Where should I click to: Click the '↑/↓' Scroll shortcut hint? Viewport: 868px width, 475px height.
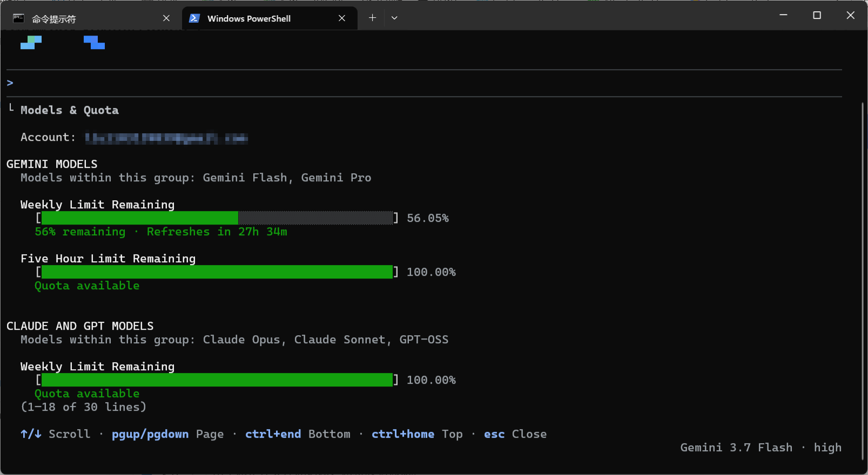pos(31,434)
